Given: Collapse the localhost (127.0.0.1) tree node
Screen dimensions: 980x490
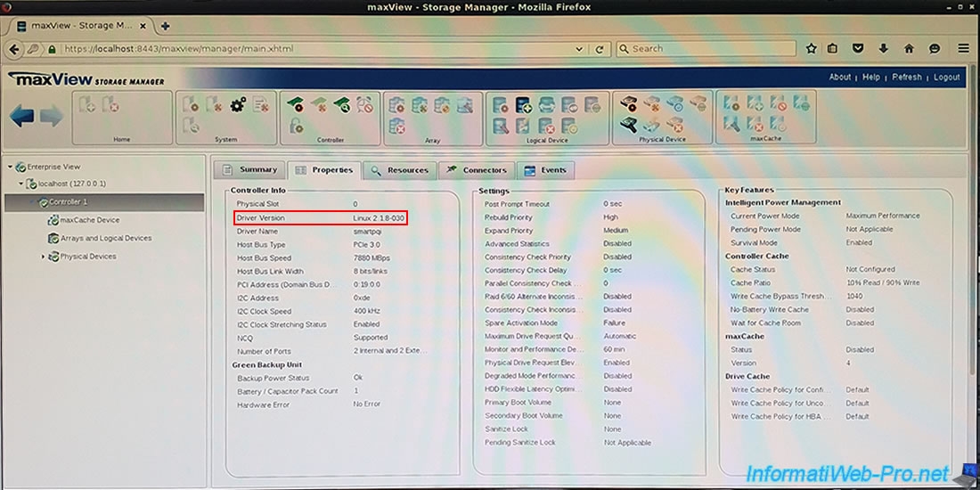Looking at the screenshot, I should coord(20,184).
